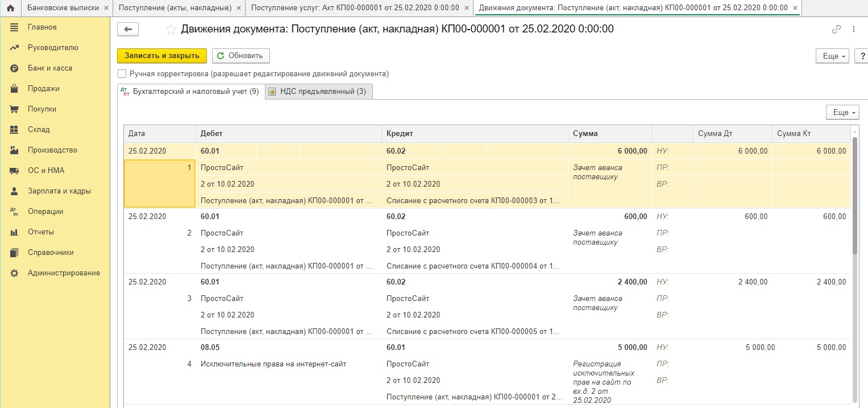The width and height of the screenshot is (868, 408).
Task: Open the Администрирование gear section
Action: [x=64, y=273]
